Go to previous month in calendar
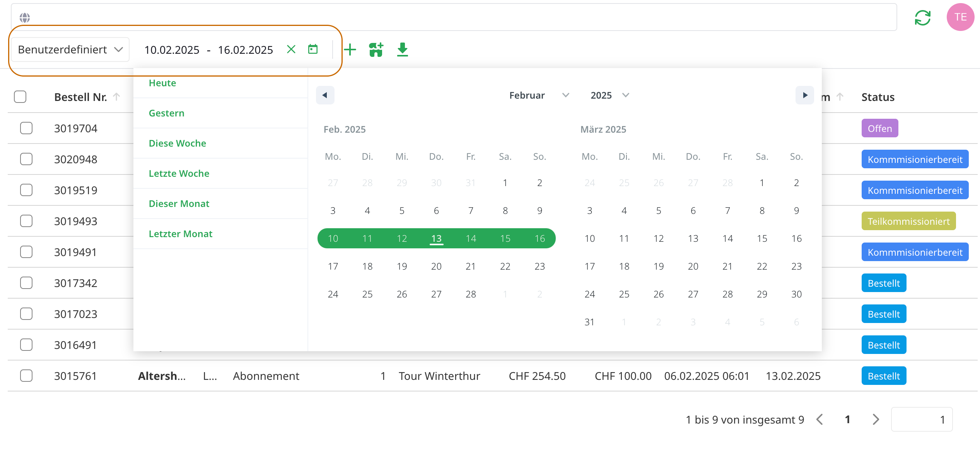Image resolution: width=980 pixels, height=458 pixels. coord(325,95)
